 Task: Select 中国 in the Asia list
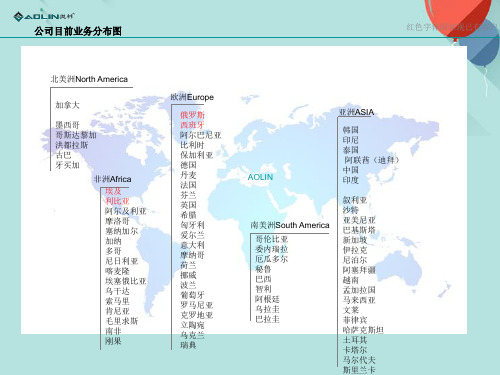351,170
